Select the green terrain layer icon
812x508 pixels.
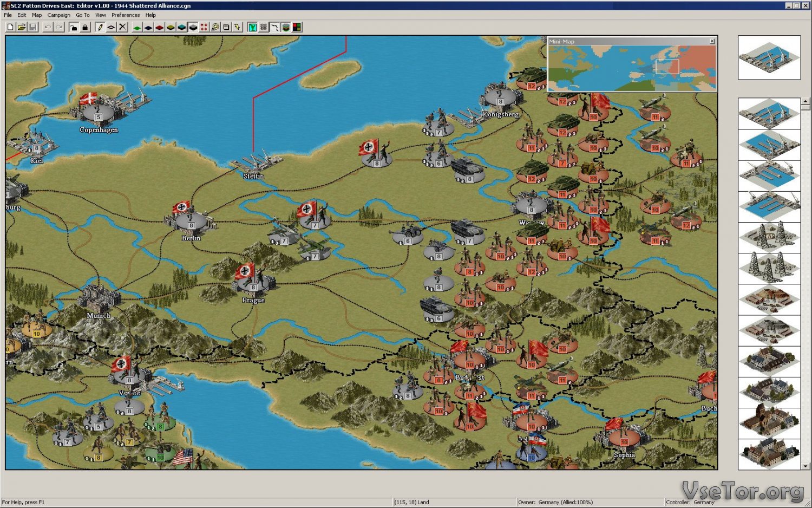pyautogui.click(x=137, y=27)
